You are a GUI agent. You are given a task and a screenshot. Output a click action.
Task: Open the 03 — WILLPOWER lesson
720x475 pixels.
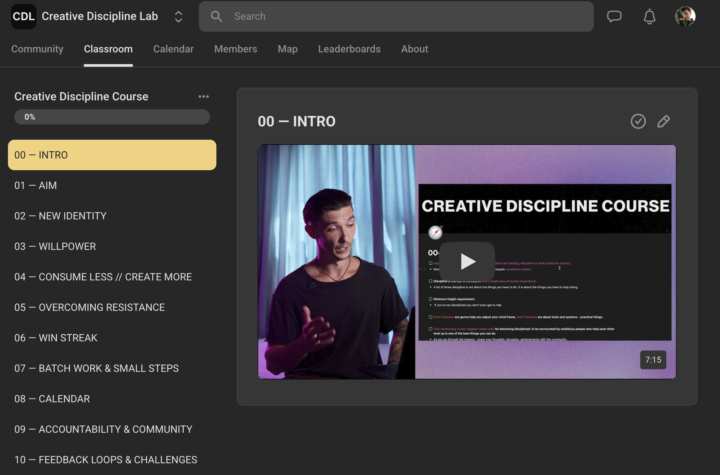coord(54,247)
